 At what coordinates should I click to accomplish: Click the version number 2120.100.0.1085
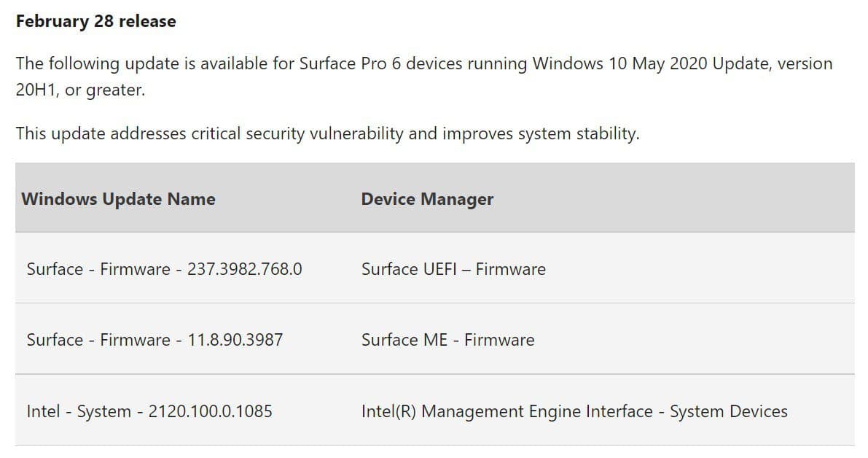click(211, 411)
